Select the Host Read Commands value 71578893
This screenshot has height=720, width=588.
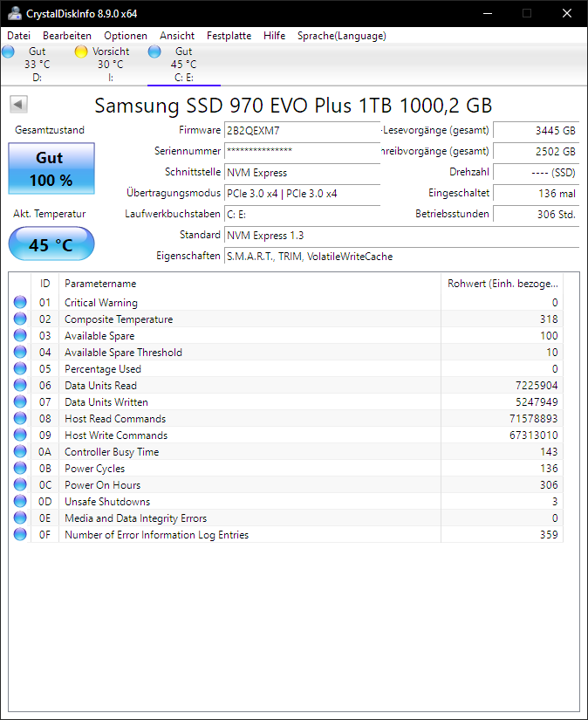[x=533, y=418]
